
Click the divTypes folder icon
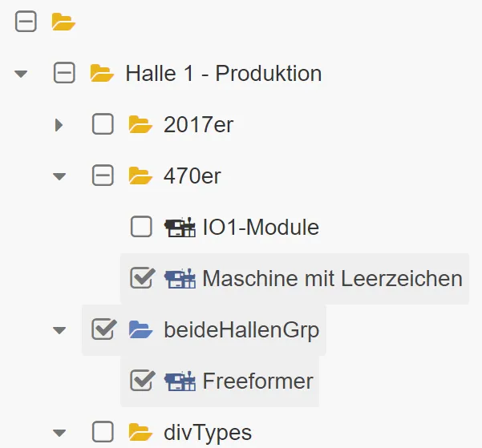tap(140, 433)
